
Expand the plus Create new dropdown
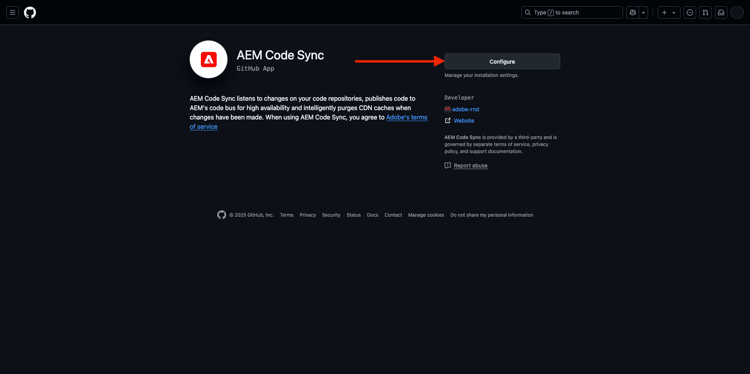click(669, 12)
